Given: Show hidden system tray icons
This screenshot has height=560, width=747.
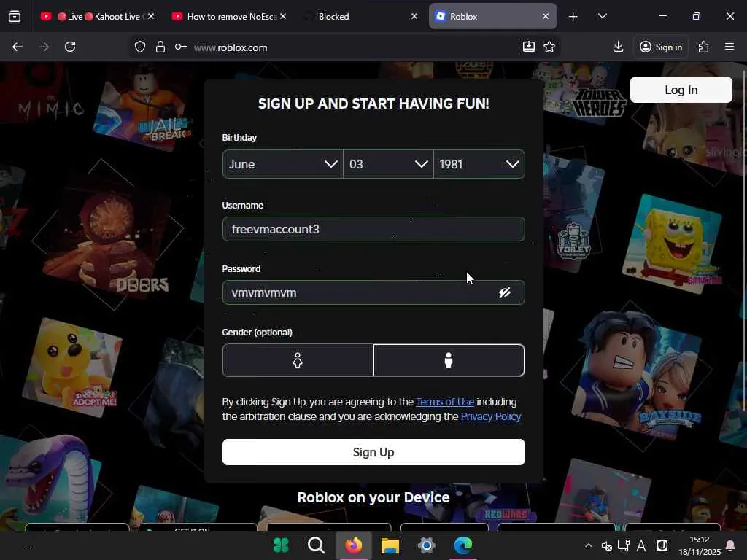Looking at the screenshot, I should pos(589,545).
